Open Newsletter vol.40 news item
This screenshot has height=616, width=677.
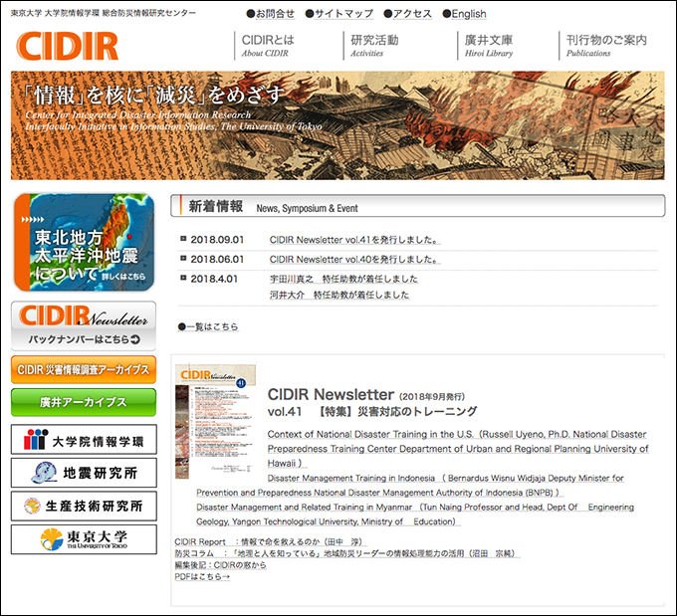(354, 260)
